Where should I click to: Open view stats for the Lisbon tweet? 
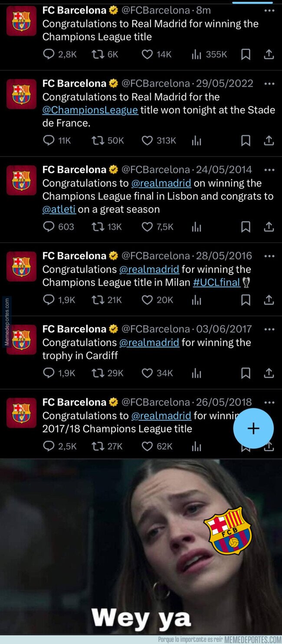197,227
